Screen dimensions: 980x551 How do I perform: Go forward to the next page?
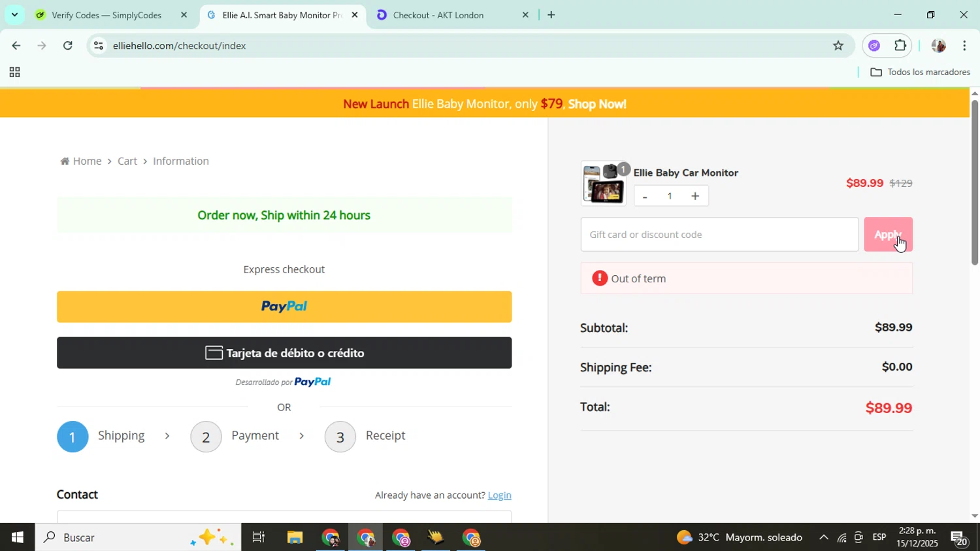coord(42,46)
